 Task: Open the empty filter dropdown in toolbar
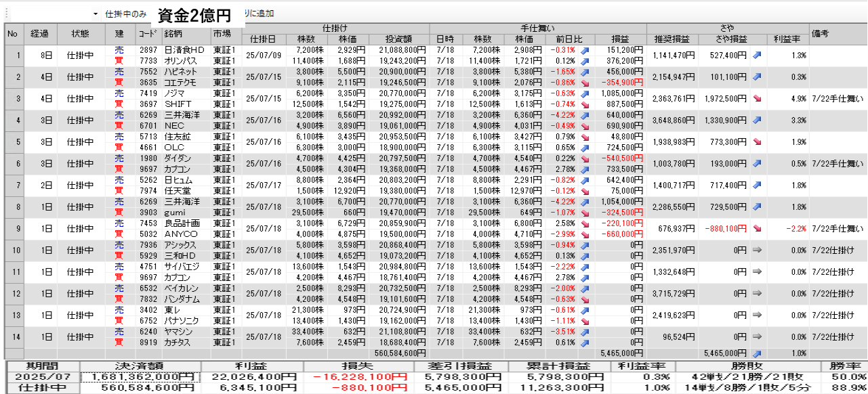pos(96,14)
